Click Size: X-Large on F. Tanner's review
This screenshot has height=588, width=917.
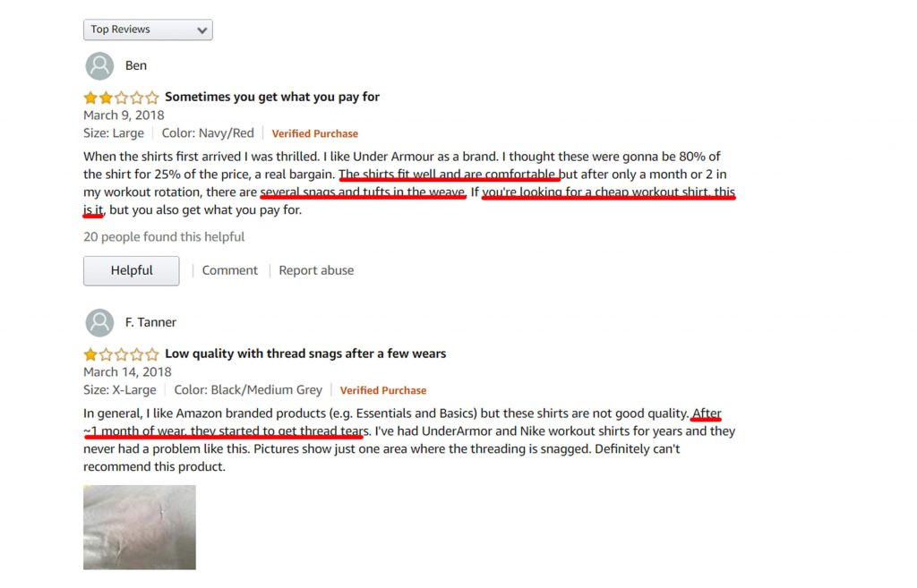(120, 390)
